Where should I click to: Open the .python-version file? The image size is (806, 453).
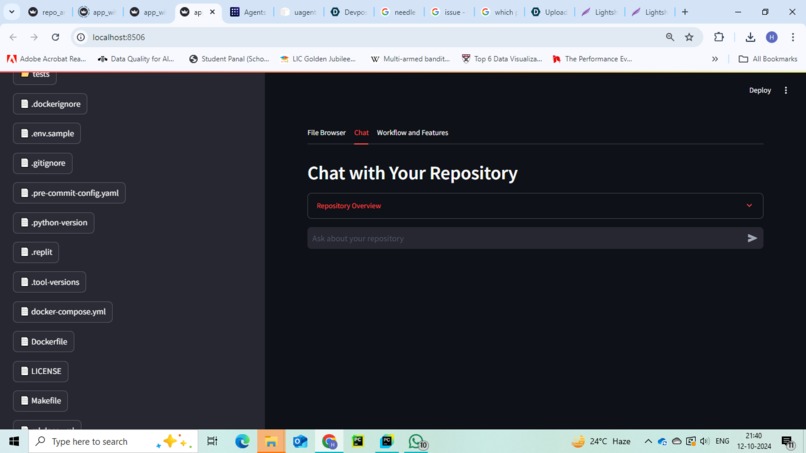coord(53,223)
